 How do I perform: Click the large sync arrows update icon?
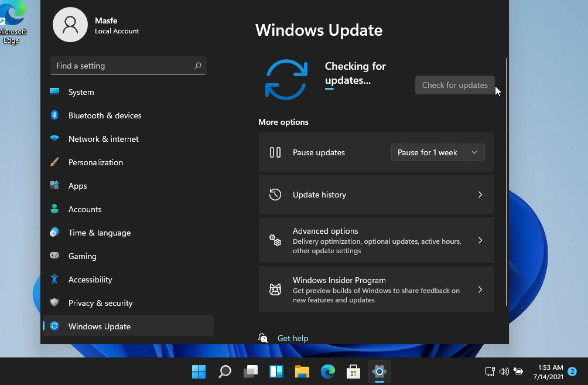click(286, 80)
